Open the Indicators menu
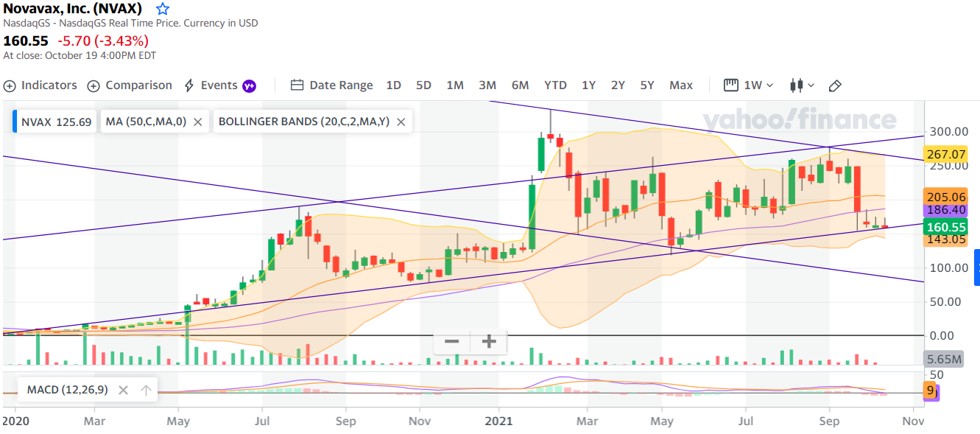The width and height of the screenshot is (980, 434). pos(40,85)
